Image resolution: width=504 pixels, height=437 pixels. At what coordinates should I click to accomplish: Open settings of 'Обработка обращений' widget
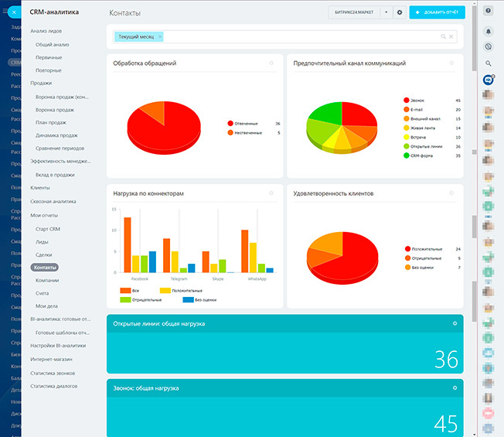271,63
